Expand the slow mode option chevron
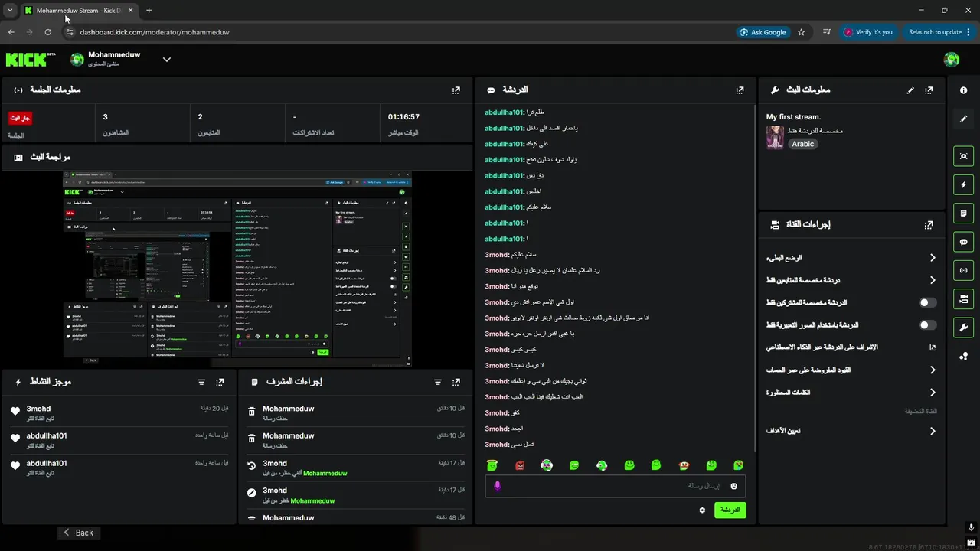The width and height of the screenshot is (980, 551). [933, 258]
